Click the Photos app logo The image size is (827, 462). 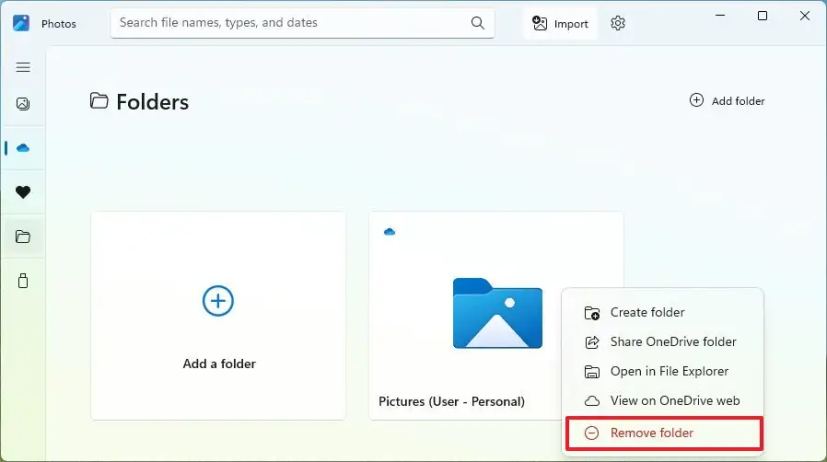21,23
